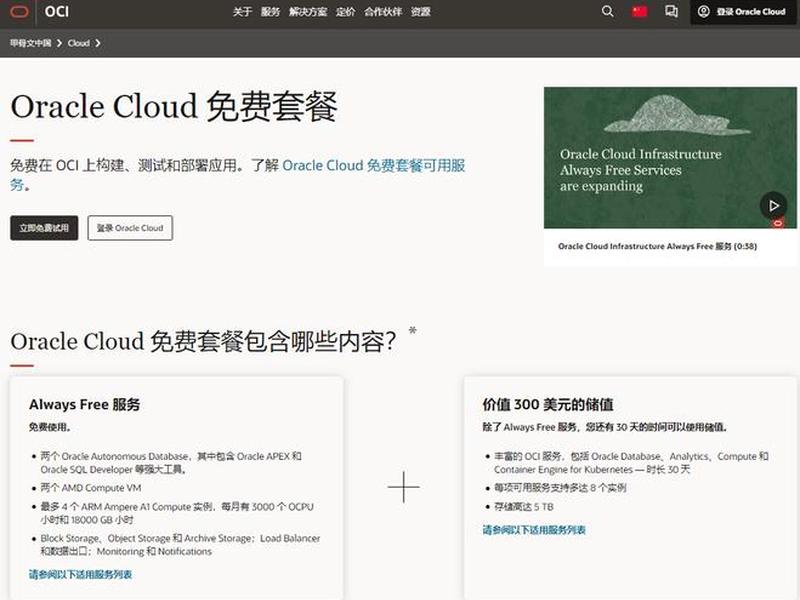Click the Oracle logo icon
This screenshot has height=600, width=800.
(x=19, y=12)
